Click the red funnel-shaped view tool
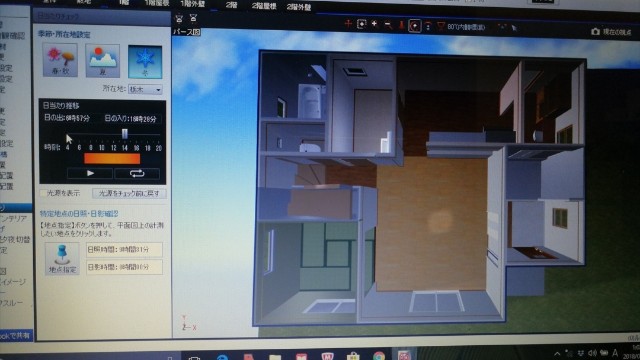The height and width of the screenshot is (360, 640). (x=441, y=27)
